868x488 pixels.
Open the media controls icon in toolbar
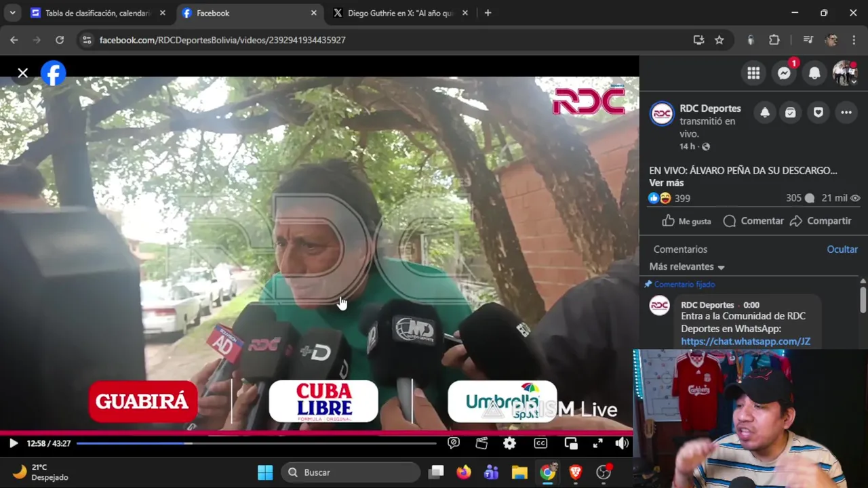tap(808, 40)
